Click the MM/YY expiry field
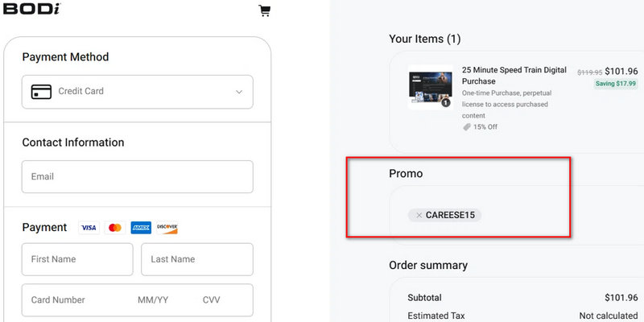The width and height of the screenshot is (644, 322). (x=153, y=300)
